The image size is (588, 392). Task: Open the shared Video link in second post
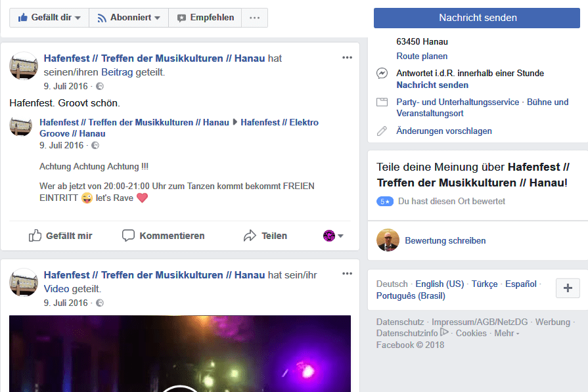click(57, 289)
